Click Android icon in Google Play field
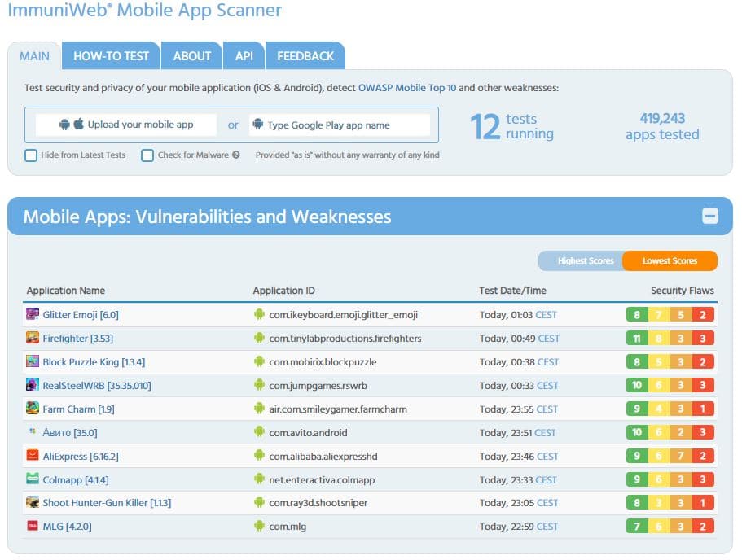 tap(258, 125)
